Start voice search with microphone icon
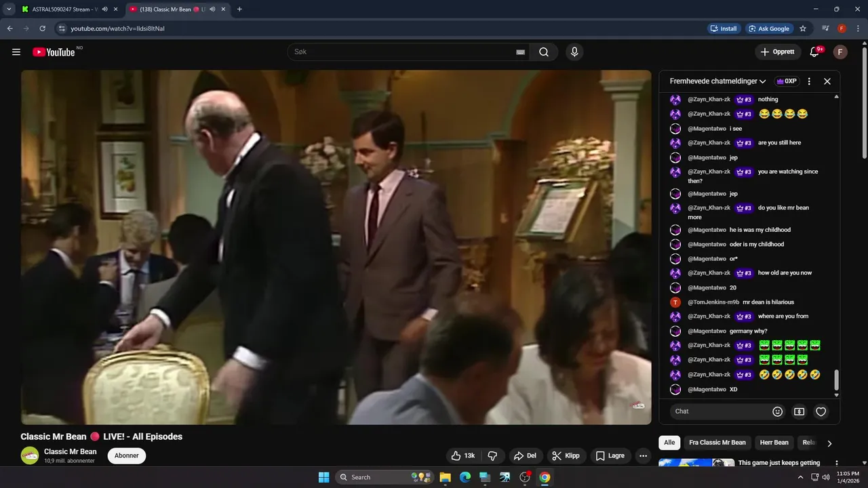Viewport: 868px width, 488px height. (574, 52)
